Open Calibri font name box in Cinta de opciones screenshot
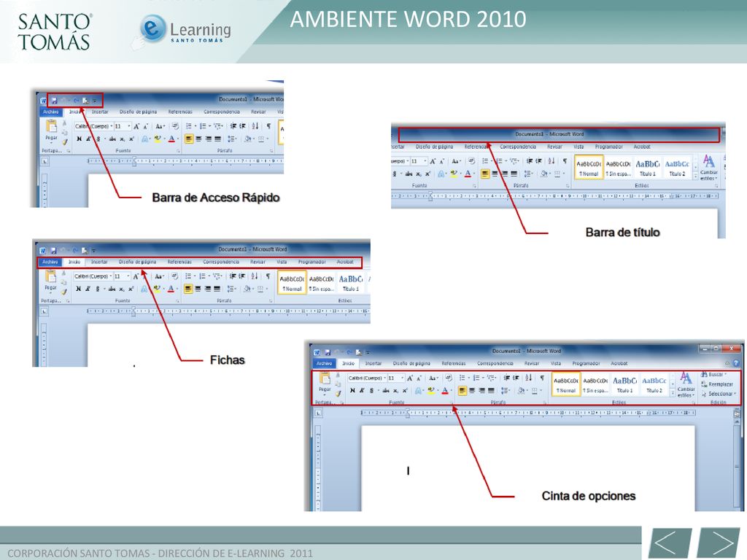 [x=366, y=378]
